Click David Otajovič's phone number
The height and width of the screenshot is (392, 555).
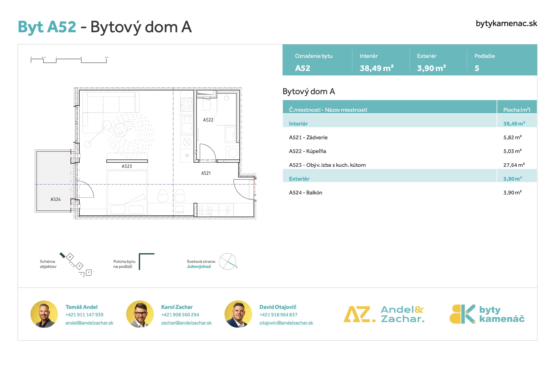pyautogui.click(x=278, y=315)
